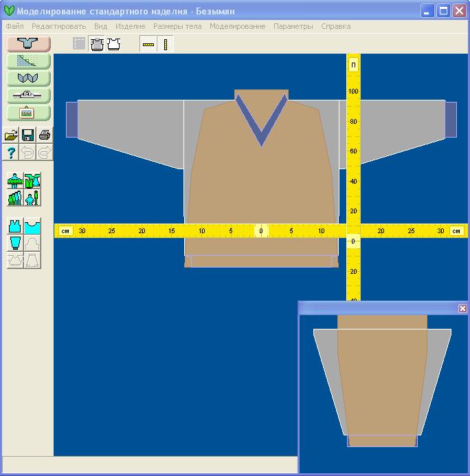
Task: Select the cyan V-neck front piece icon
Action: point(15,226)
